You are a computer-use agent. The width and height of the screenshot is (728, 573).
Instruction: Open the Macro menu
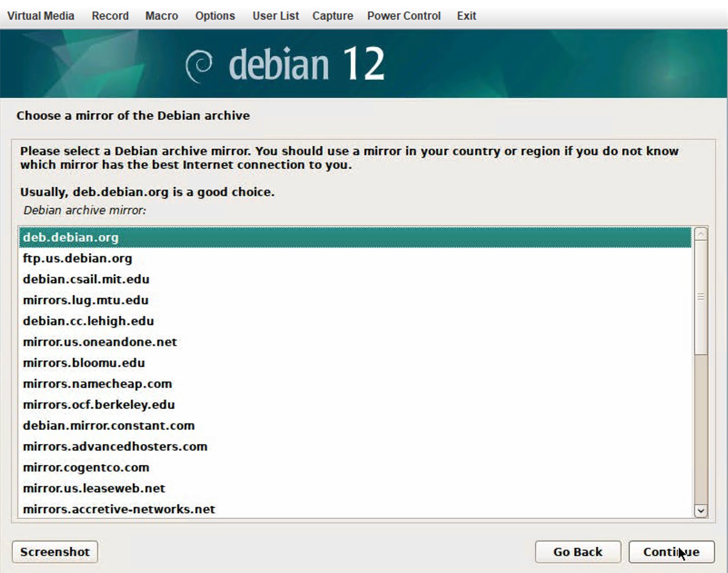161,16
